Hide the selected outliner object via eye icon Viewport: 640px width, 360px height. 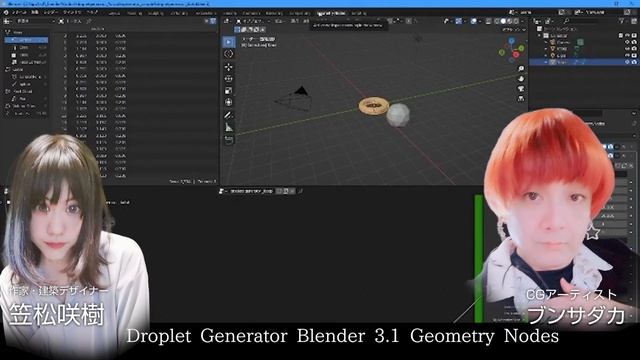627,62
